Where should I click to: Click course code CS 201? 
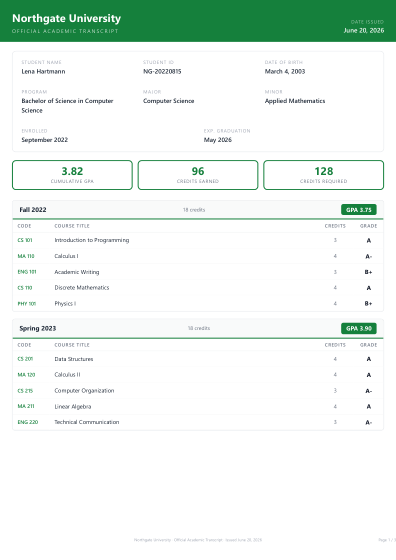25,359
